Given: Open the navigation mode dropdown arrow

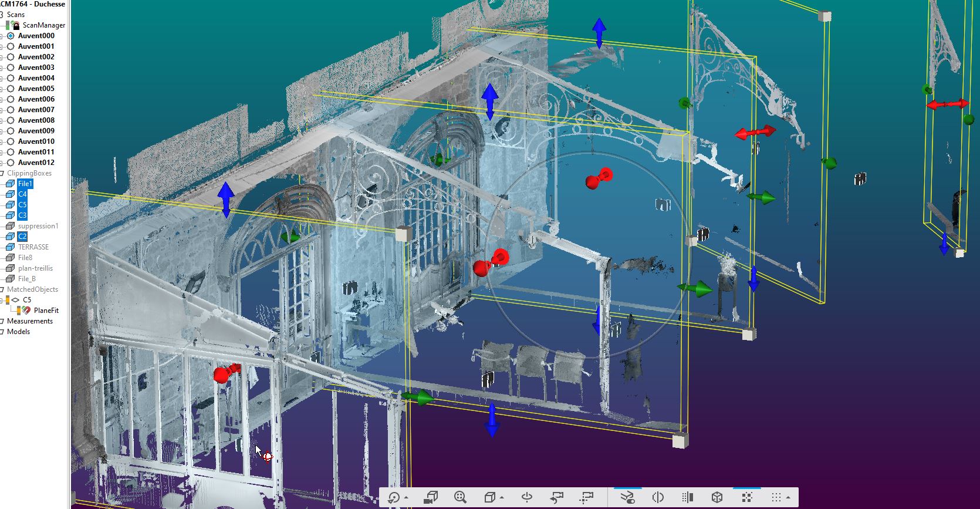Looking at the screenshot, I should 406,498.
